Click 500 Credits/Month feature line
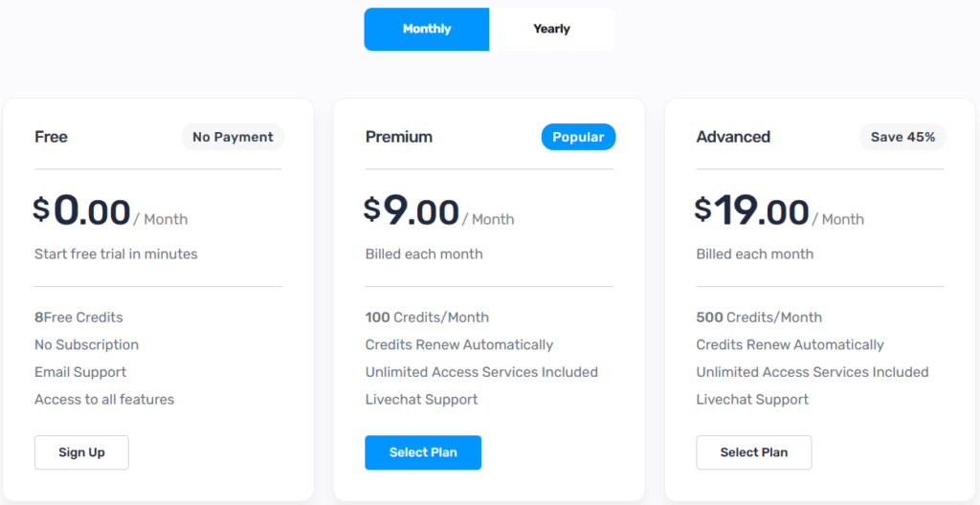Image resolution: width=980 pixels, height=505 pixels. point(759,318)
